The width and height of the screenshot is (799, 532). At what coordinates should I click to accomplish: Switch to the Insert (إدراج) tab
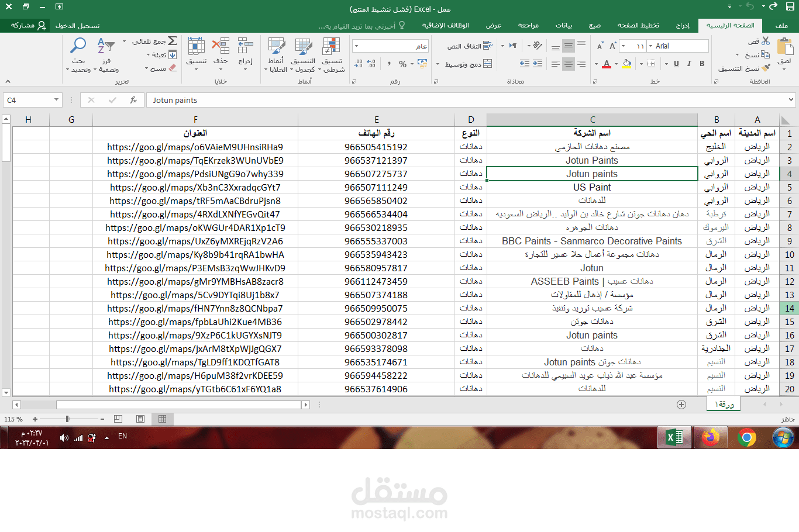click(x=683, y=26)
